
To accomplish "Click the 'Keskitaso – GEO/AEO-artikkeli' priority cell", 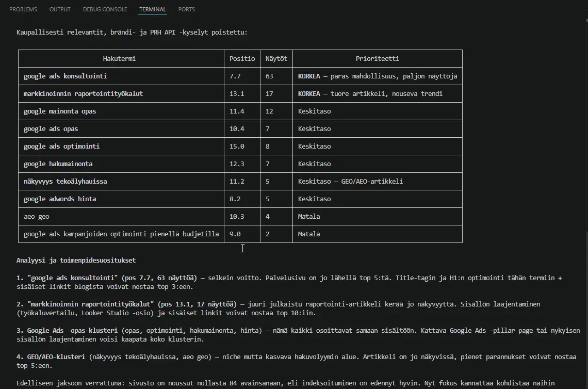I will [350, 182].
